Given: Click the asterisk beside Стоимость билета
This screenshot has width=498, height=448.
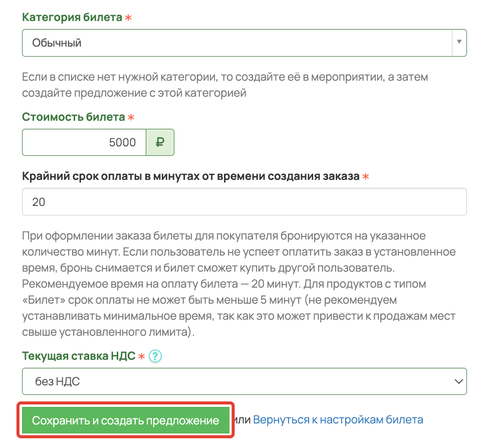Looking at the screenshot, I should click(131, 117).
